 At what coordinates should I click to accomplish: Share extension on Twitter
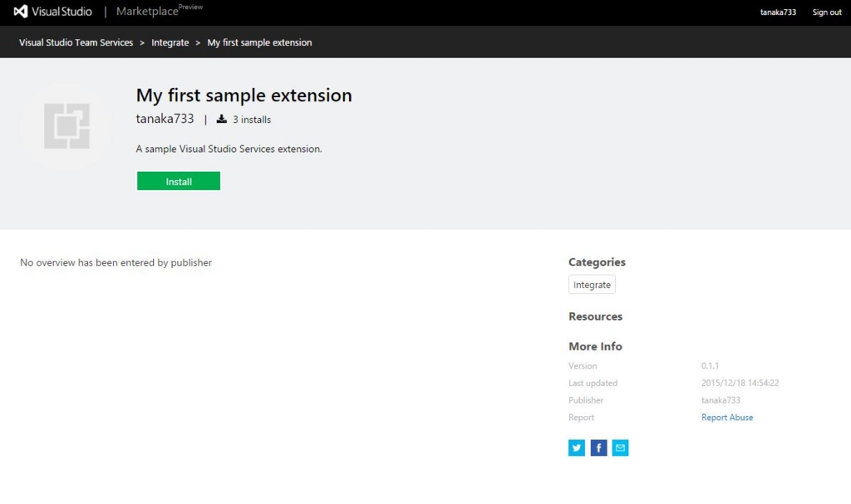click(577, 448)
